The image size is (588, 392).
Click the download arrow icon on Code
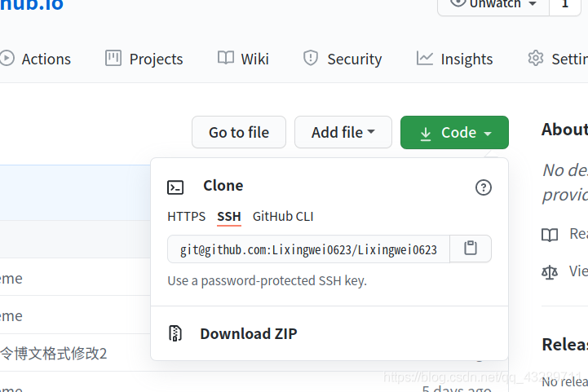(426, 134)
